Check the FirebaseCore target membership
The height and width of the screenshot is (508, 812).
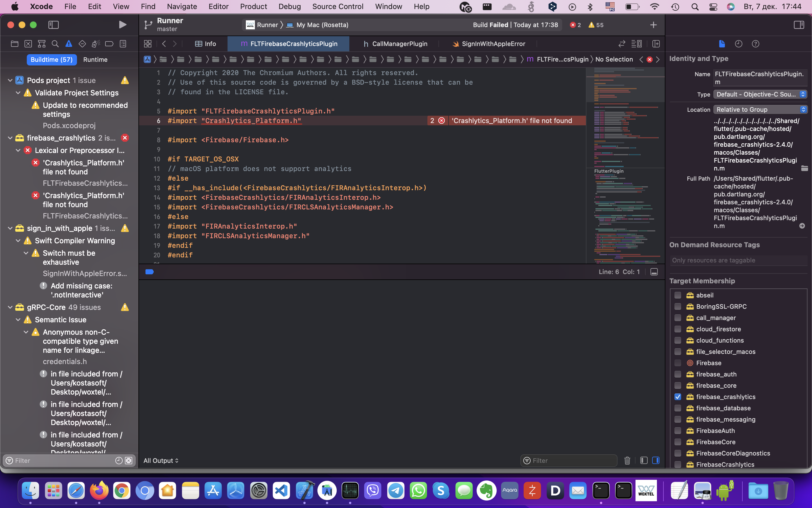(x=678, y=442)
